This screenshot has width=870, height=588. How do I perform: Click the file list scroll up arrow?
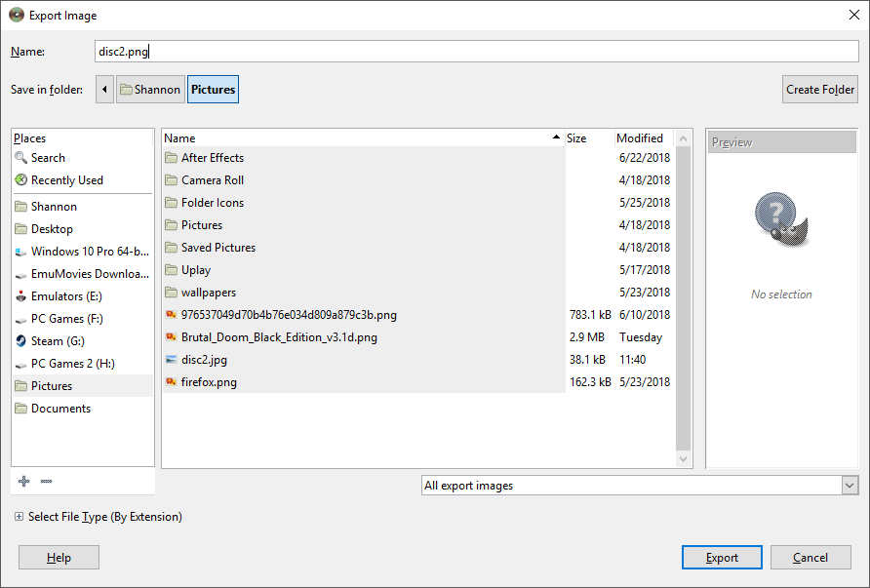[x=683, y=138]
